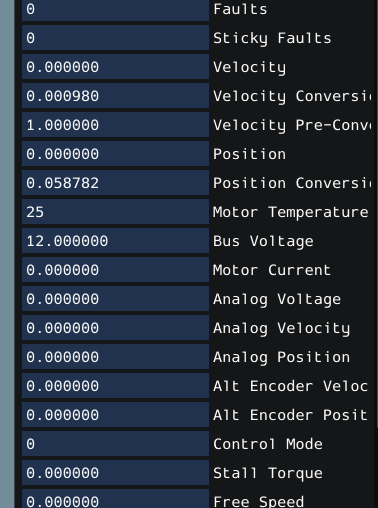Edit the Velocity value field

[115, 67]
